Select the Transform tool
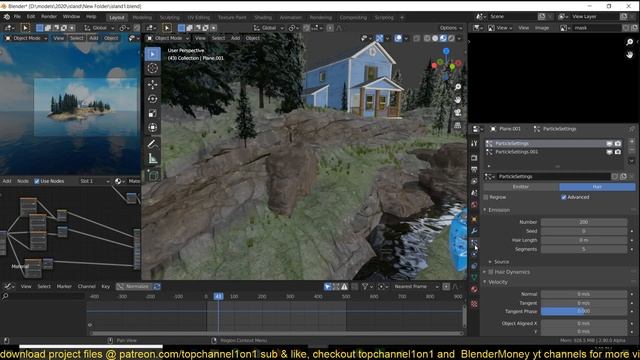 (153, 128)
